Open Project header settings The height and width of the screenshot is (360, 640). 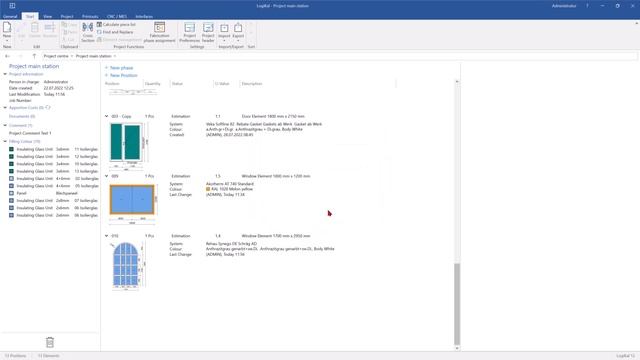pyautogui.click(x=208, y=32)
